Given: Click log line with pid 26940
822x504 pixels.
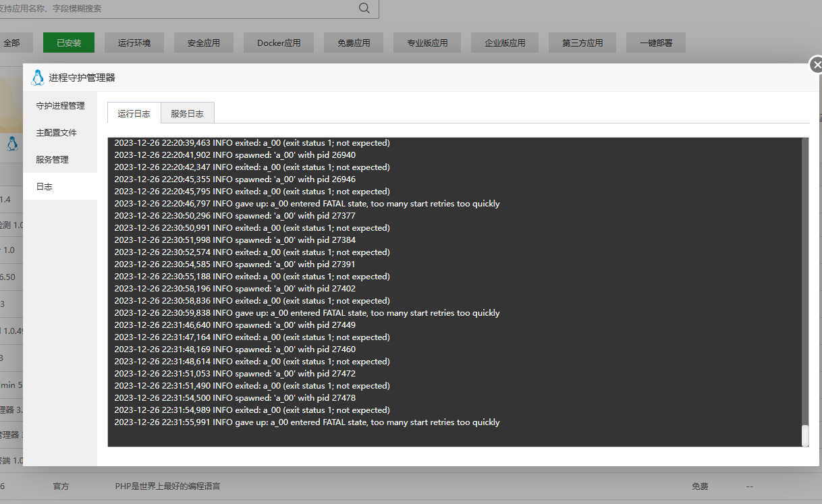Looking at the screenshot, I should click(x=235, y=155).
